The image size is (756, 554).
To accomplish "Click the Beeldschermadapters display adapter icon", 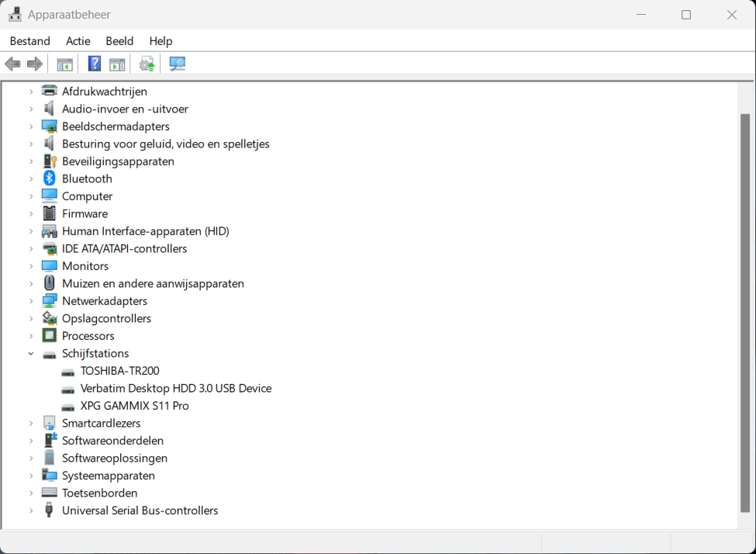I will pos(49,126).
